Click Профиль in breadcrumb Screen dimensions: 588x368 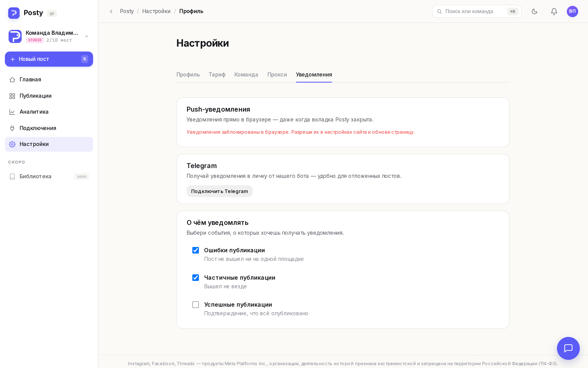[x=191, y=11]
